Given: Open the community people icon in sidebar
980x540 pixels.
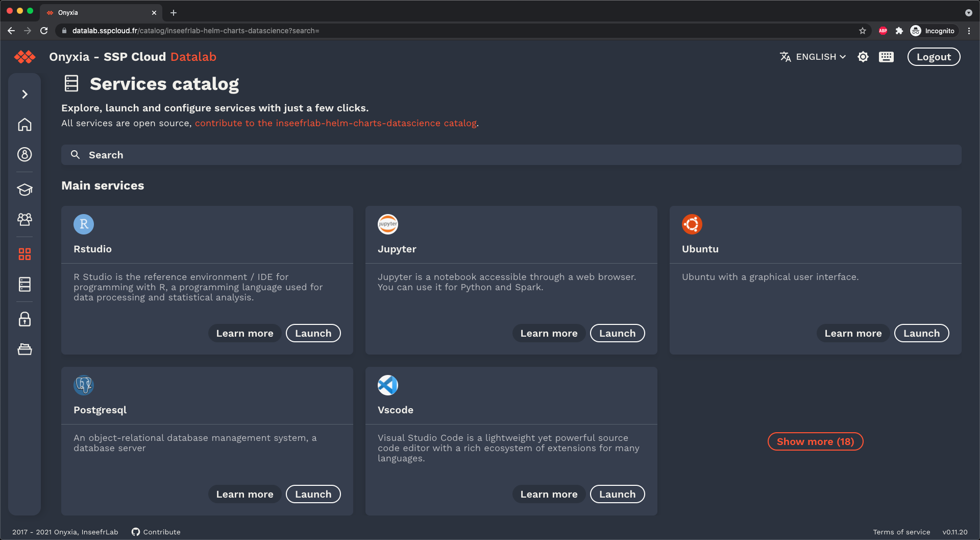Looking at the screenshot, I should tap(24, 219).
